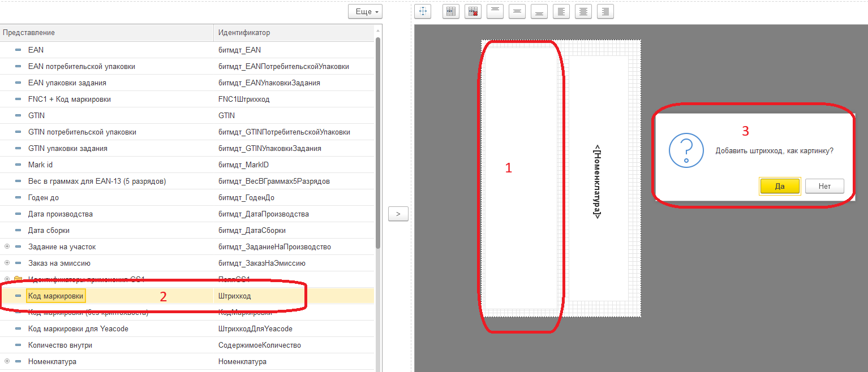Select FNC1 + Код маркировки row
Viewport: 868px width, 372px height.
click(x=187, y=99)
